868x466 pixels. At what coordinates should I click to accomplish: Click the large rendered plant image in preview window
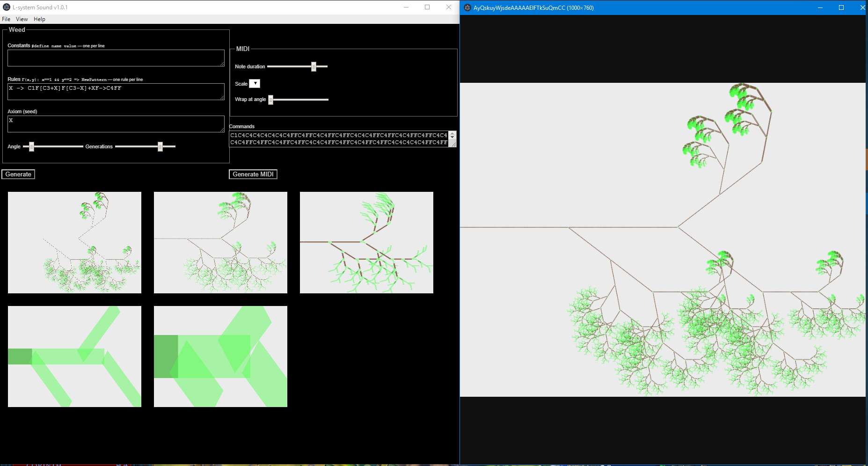[663, 240]
